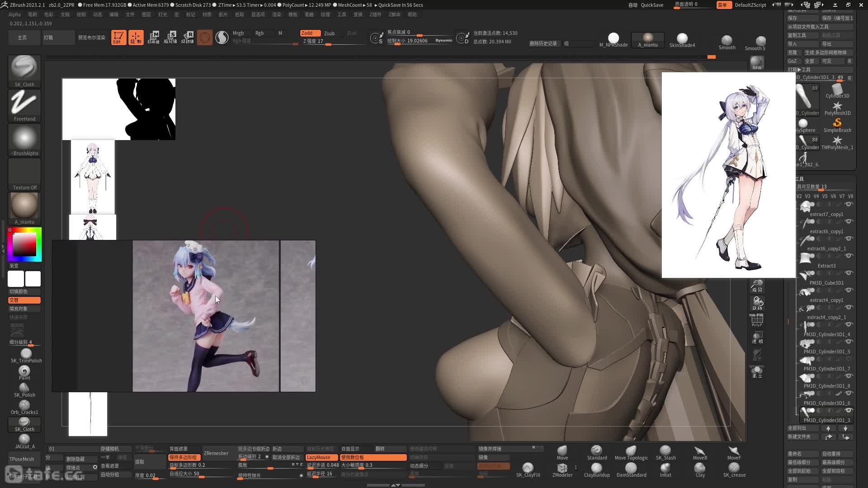The width and height of the screenshot is (868, 488).
Task: Open the 帮助 menu
Action: coord(412,14)
